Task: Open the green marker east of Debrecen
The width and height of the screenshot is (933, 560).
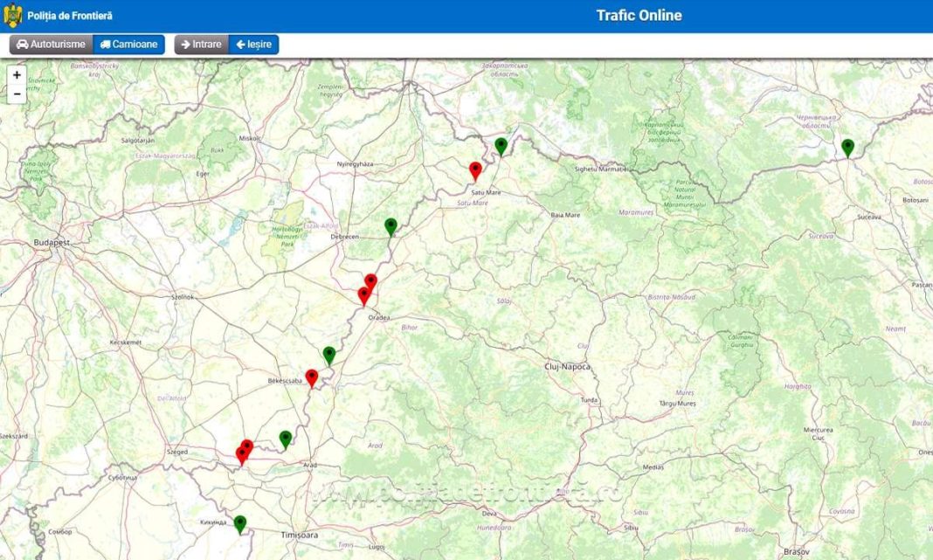Action: [390, 225]
